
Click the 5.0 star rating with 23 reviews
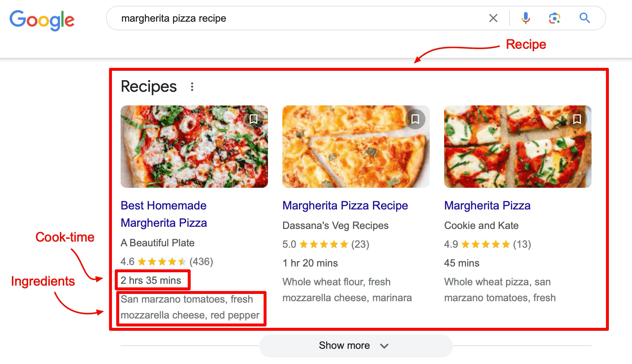coord(325,244)
